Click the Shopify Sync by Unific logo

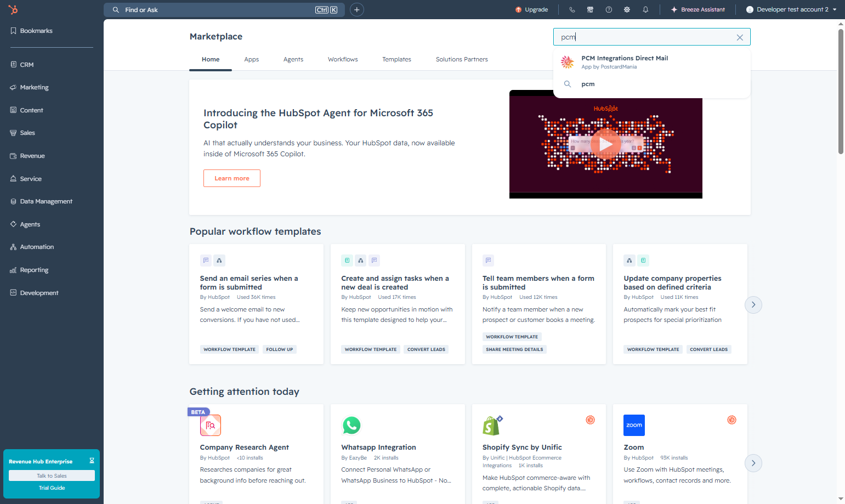pyautogui.click(x=492, y=425)
